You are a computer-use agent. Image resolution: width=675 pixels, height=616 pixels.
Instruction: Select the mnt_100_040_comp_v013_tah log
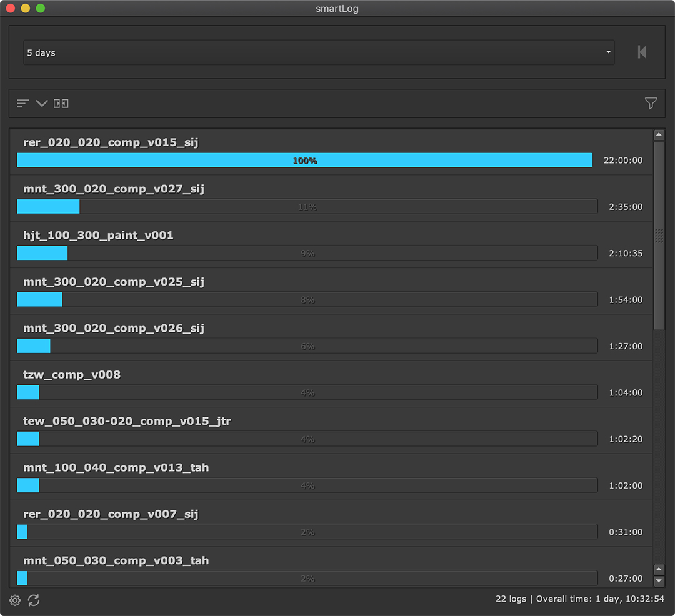(x=116, y=467)
